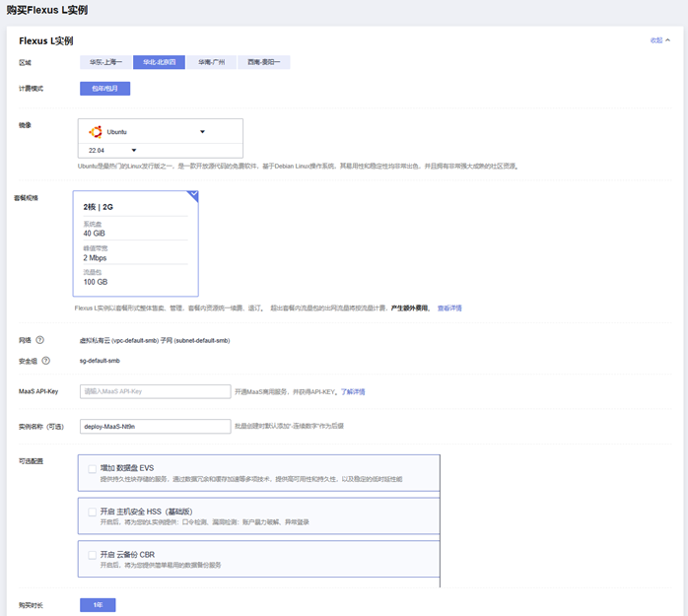This screenshot has width=688, height=616.
Task: Focus the MaaS API-Key input field
Action: tap(155, 391)
